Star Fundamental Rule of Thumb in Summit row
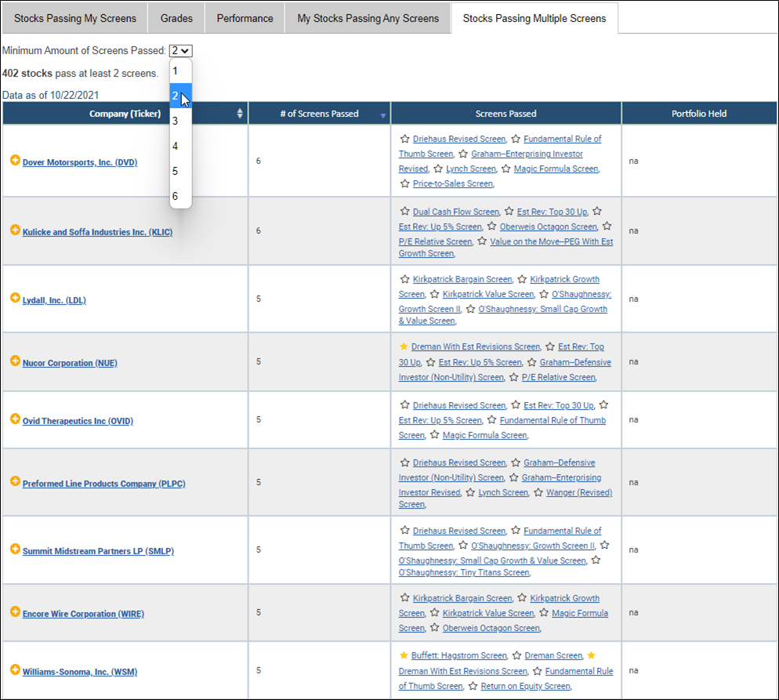779x700 pixels. click(x=516, y=530)
